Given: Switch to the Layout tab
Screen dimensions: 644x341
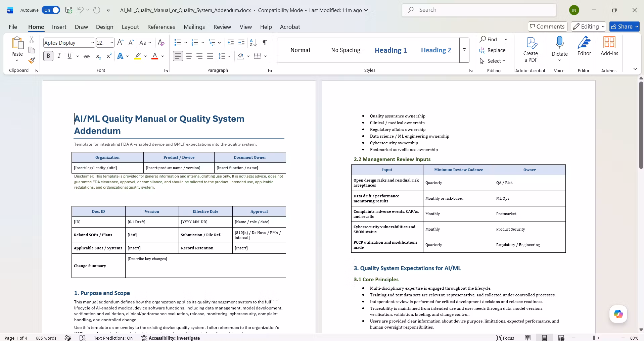Looking at the screenshot, I should pyautogui.click(x=130, y=27).
